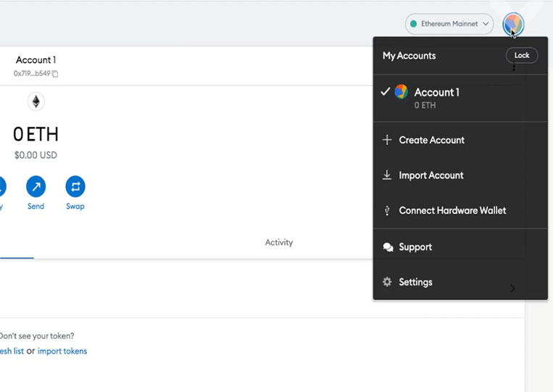Select Account 1 in My Accounts
The width and height of the screenshot is (553, 392).
[x=460, y=98]
